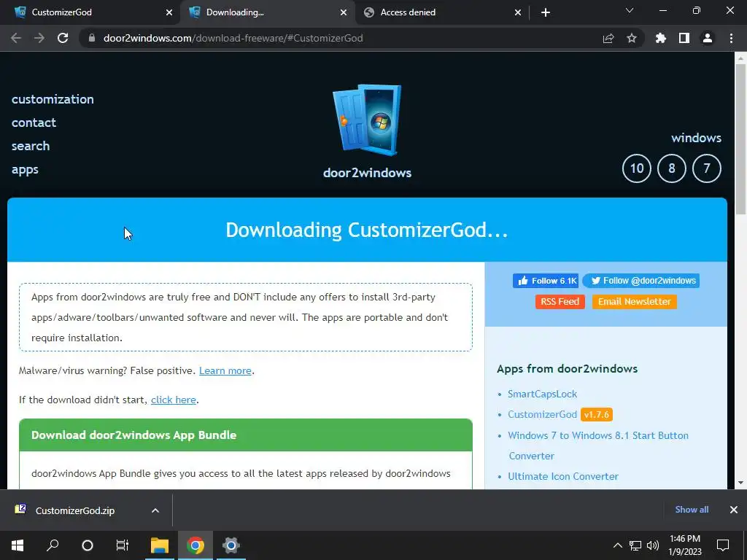Open taskbar search magnifier

53,545
